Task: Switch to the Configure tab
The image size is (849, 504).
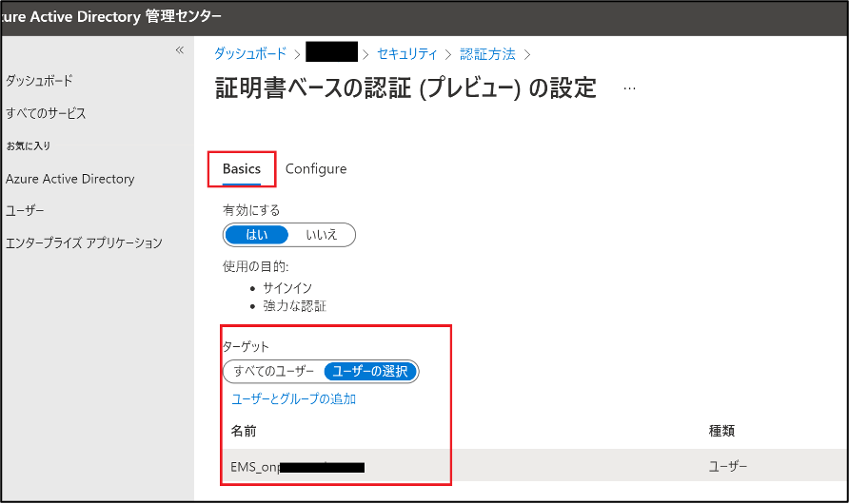Action: pyautogui.click(x=316, y=169)
